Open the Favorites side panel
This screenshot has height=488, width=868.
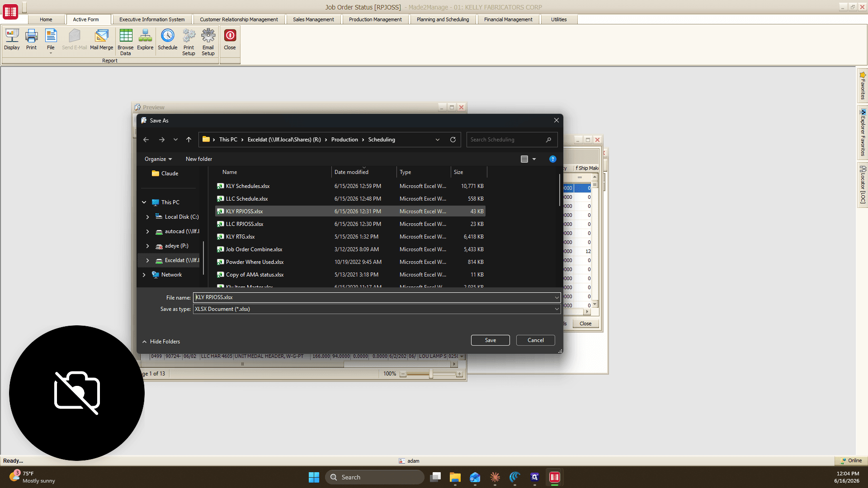tap(863, 85)
